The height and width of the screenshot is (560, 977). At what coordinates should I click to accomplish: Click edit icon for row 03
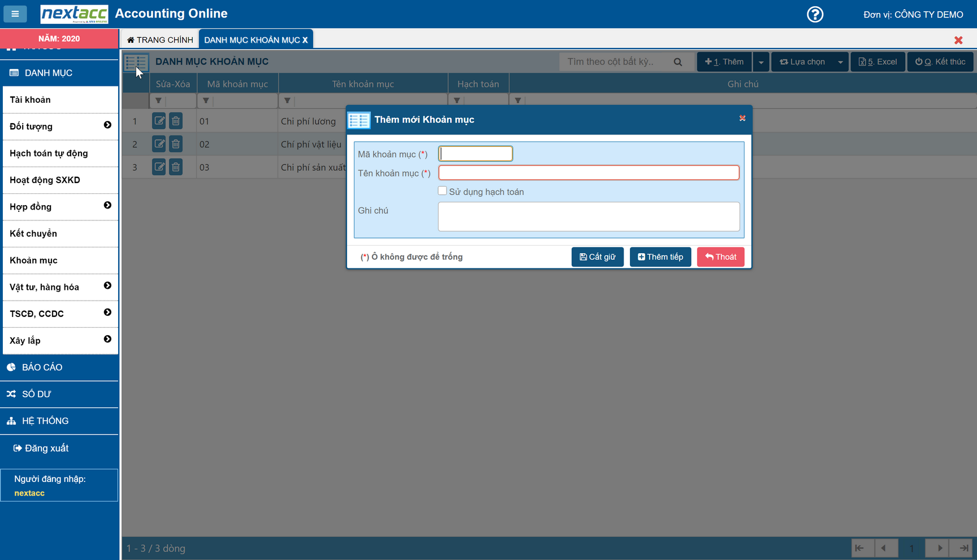(x=159, y=167)
